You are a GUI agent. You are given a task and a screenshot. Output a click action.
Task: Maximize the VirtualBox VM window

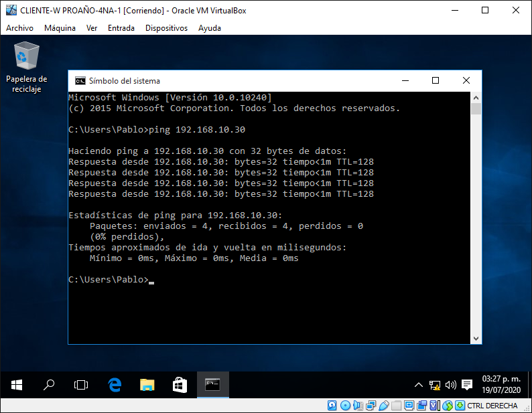[x=485, y=10]
